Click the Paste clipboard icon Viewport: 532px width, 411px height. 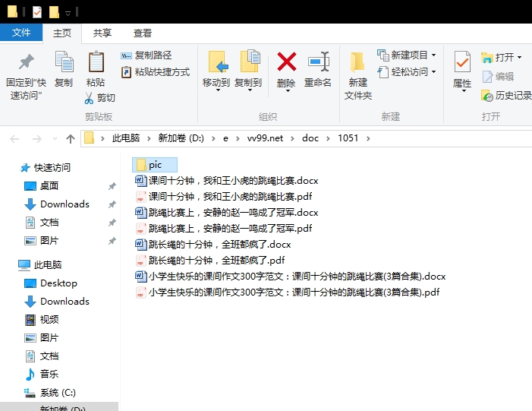click(96, 62)
